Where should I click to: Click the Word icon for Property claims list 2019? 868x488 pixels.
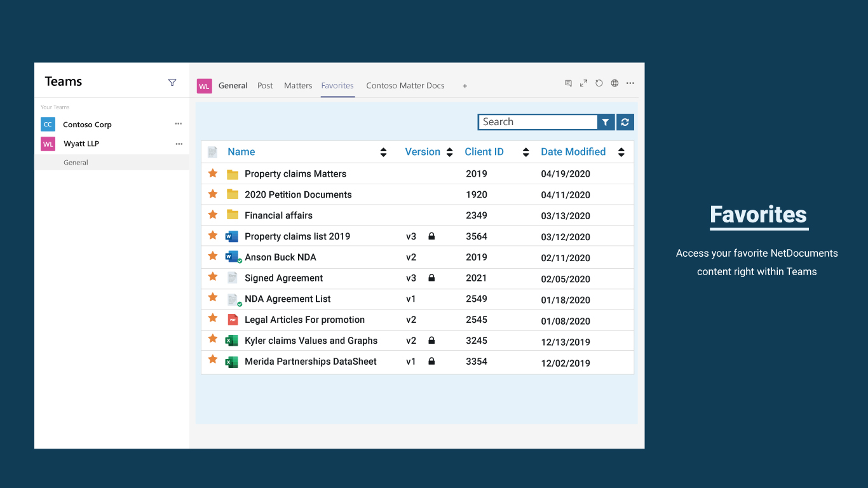click(232, 236)
